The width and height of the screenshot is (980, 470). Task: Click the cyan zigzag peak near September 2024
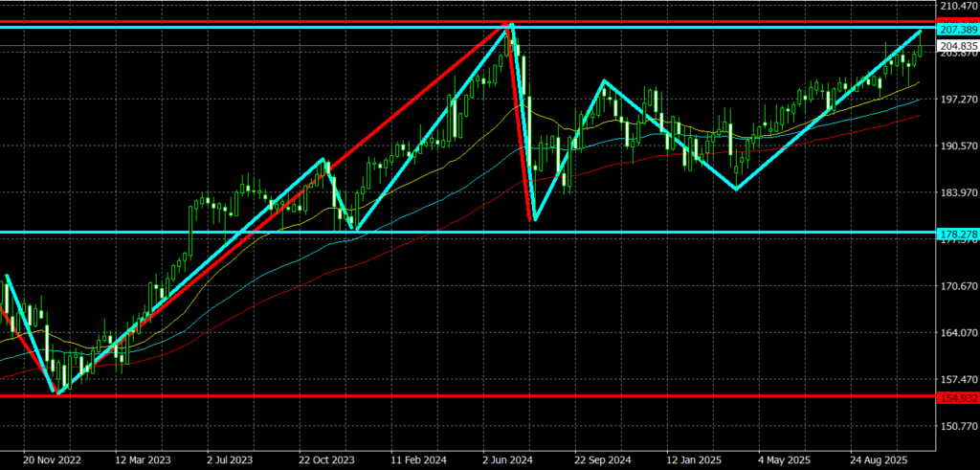[603, 81]
